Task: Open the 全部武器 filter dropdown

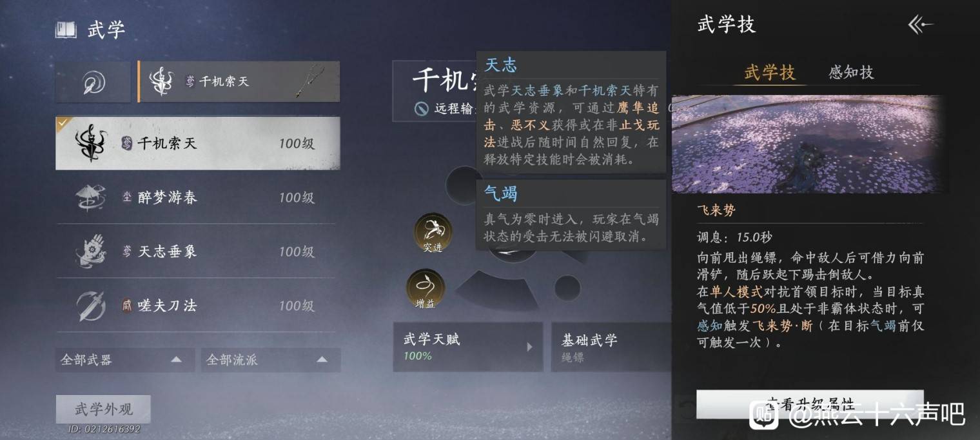Action: point(124,360)
